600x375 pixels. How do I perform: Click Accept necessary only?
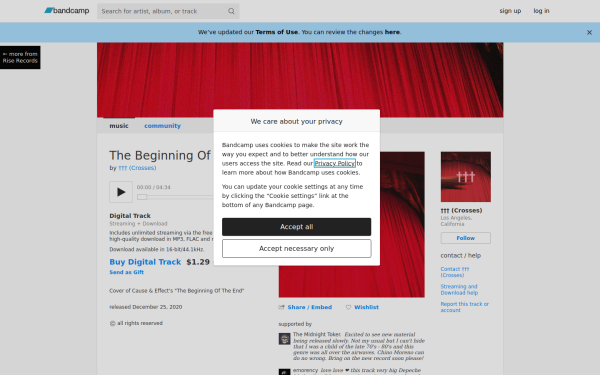tap(296, 249)
